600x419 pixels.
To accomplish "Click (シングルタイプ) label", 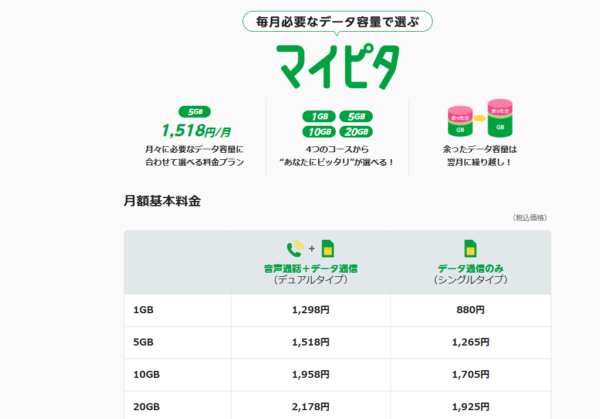I will pyautogui.click(x=471, y=280).
